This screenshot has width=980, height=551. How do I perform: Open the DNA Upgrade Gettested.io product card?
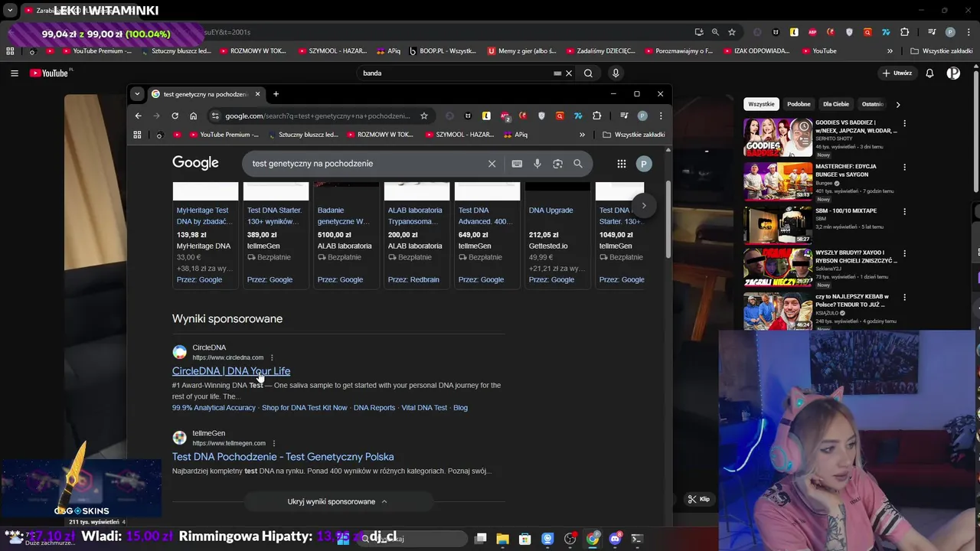pos(557,235)
